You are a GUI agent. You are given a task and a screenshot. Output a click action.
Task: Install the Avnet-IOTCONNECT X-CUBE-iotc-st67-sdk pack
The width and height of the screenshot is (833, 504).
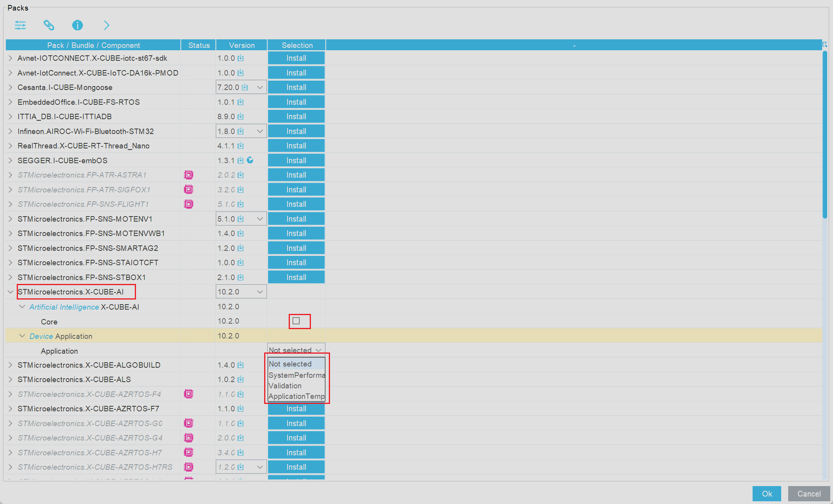pos(296,58)
